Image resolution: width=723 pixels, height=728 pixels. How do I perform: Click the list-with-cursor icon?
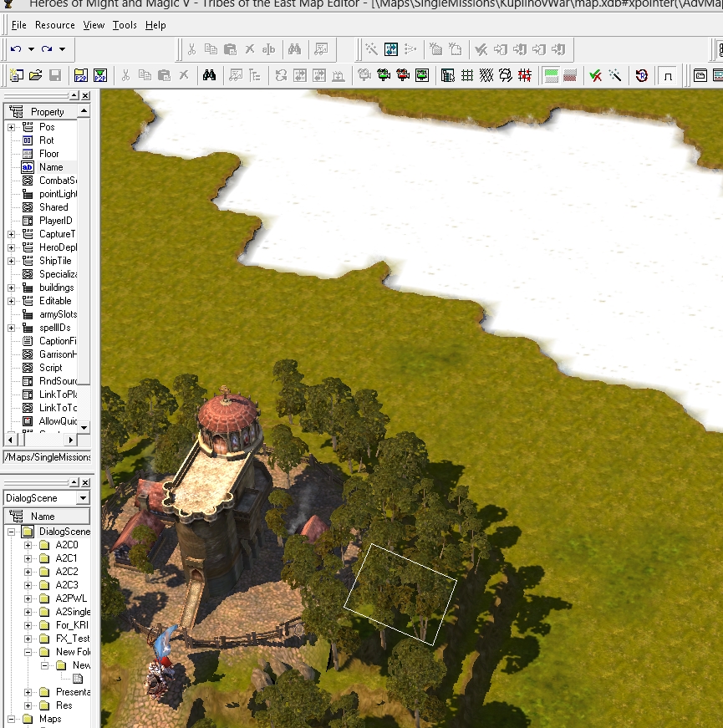coord(448,75)
